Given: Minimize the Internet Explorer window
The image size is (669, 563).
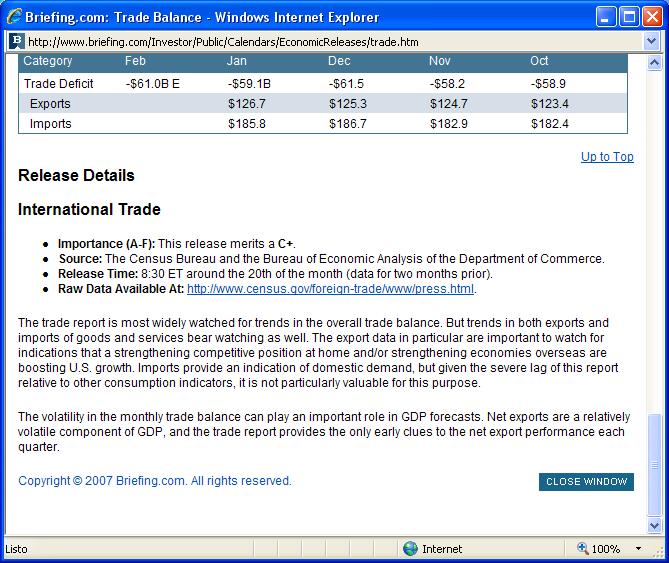Looking at the screenshot, I should tap(606, 17).
